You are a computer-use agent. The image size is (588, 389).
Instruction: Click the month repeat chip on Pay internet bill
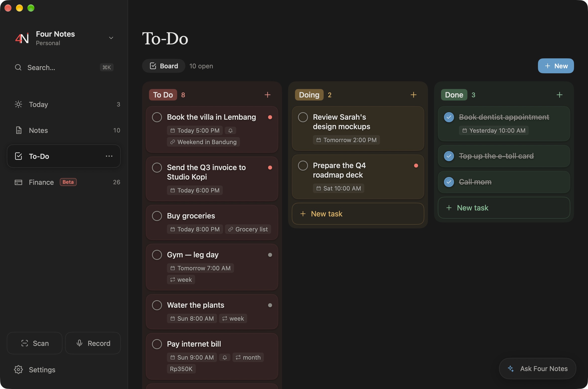pos(248,357)
